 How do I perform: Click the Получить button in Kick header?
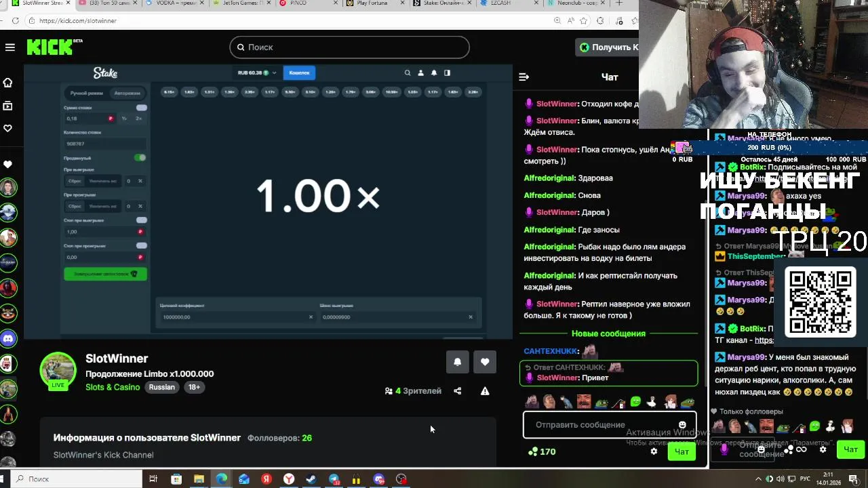click(x=608, y=47)
